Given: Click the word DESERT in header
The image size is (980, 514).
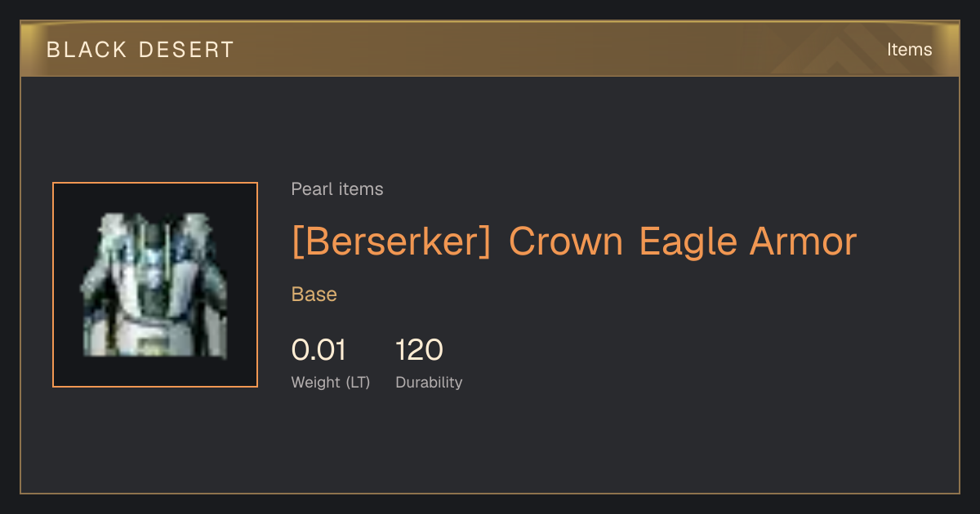Looking at the screenshot, I should (x=187, y=50).
